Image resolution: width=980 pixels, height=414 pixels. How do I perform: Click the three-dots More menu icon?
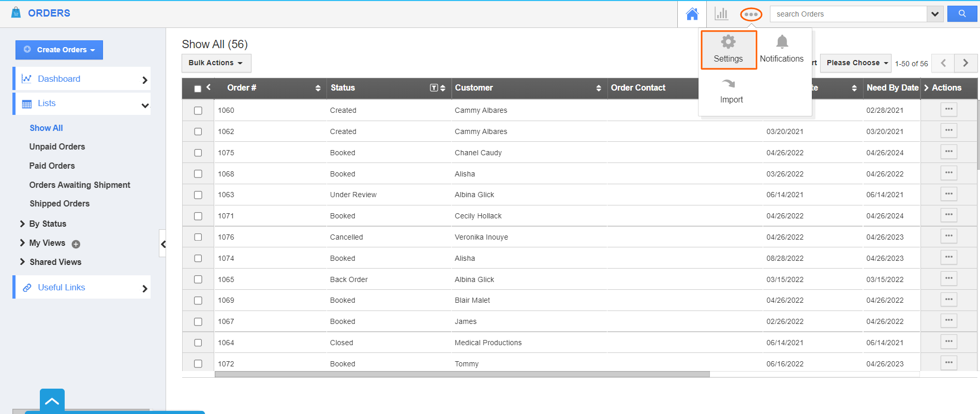tap(751, 14)
